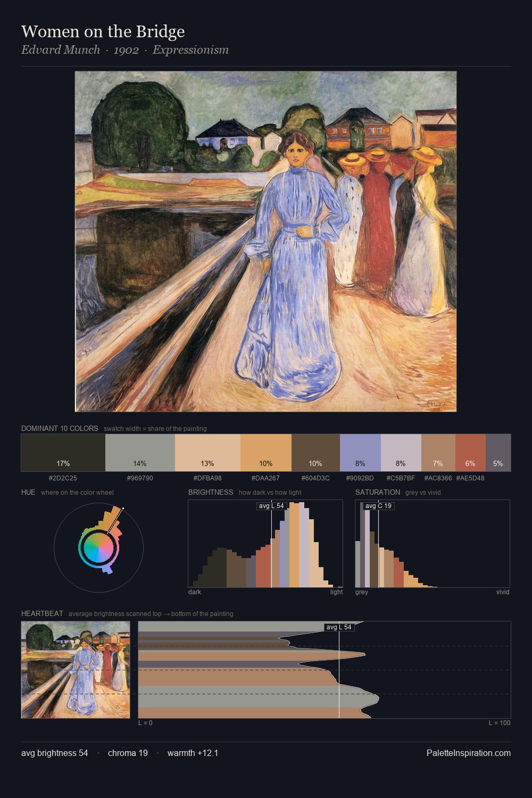The image size is (532, 798).
Task: Choose the 10% orange swatch #DAA267
Action: pos(266,453)
